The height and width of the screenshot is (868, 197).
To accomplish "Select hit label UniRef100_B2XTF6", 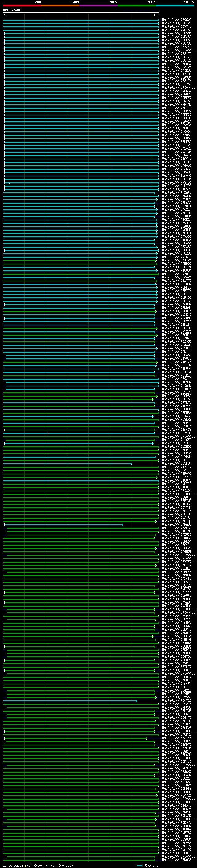I will (177, 738).
